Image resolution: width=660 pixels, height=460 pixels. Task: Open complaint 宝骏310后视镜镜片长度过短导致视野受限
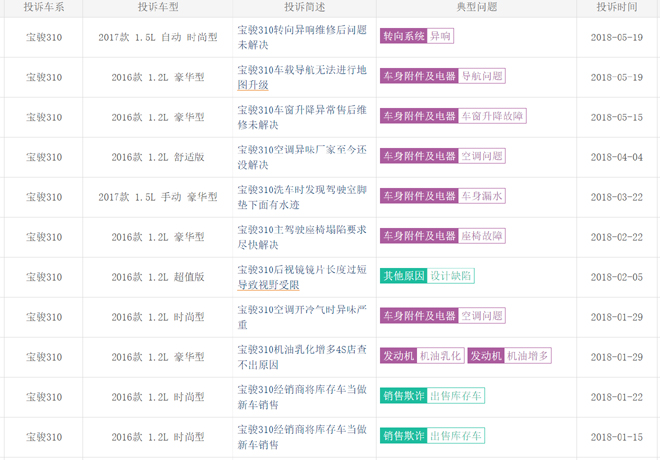(302, 277)
